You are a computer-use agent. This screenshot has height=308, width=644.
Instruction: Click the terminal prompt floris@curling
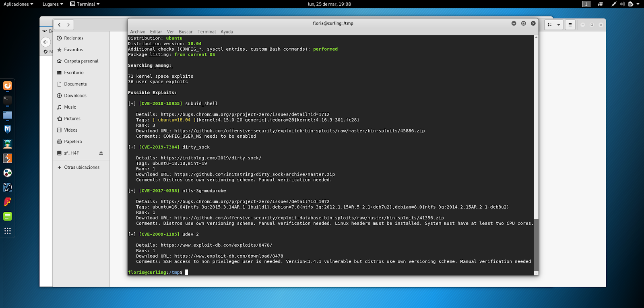click(147, 273)
